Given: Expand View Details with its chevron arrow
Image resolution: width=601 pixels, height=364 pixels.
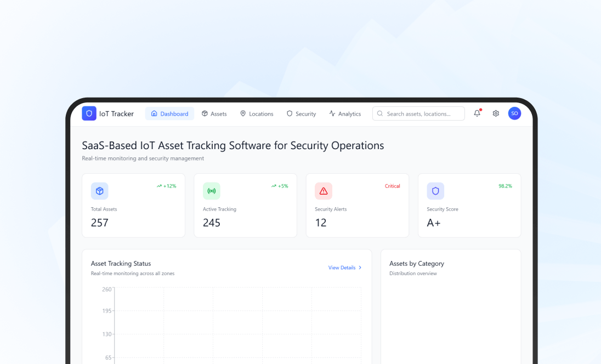Looking at the screenshot, I should pyautogui.click(x=361, y=268).
